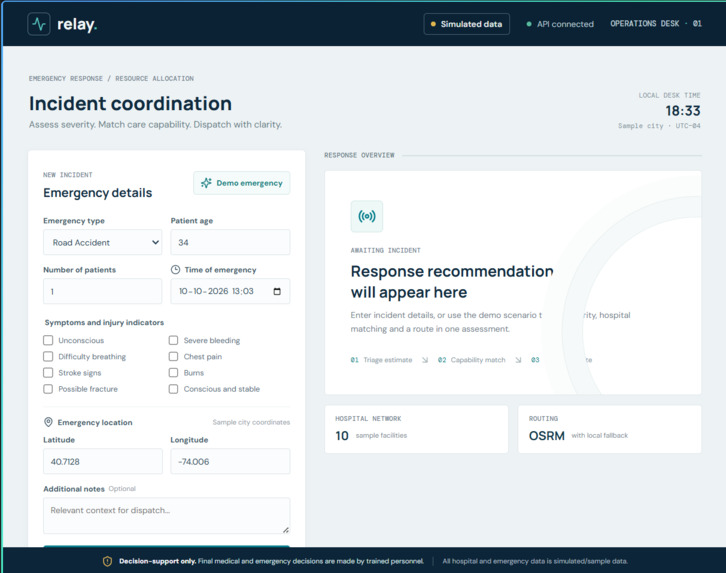Open the calendar picker icon in time field
726x573 pixels.
click(x=277, y=291)
